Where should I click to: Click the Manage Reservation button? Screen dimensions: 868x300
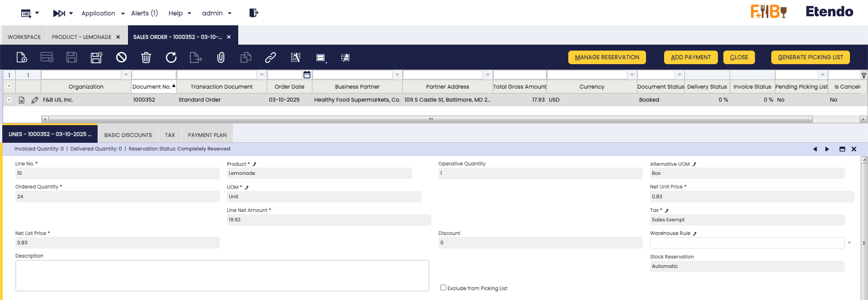(607, 57)
